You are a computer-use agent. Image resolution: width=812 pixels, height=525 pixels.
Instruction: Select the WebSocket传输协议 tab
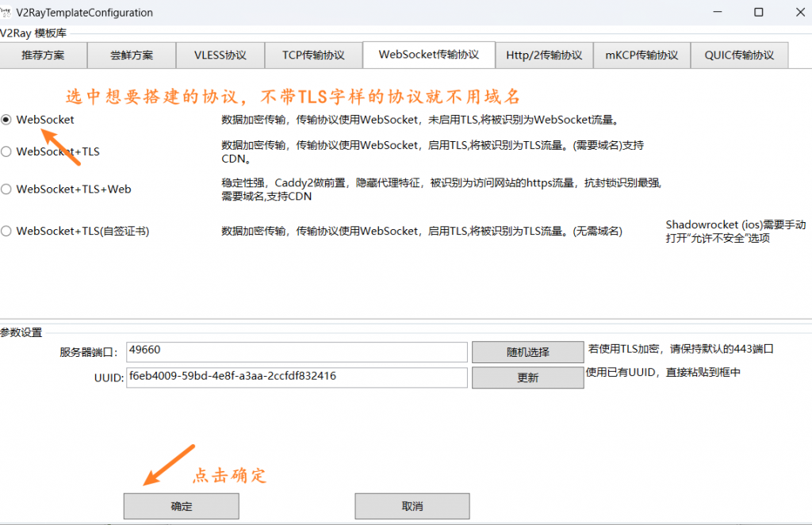[x=428, y=55]
